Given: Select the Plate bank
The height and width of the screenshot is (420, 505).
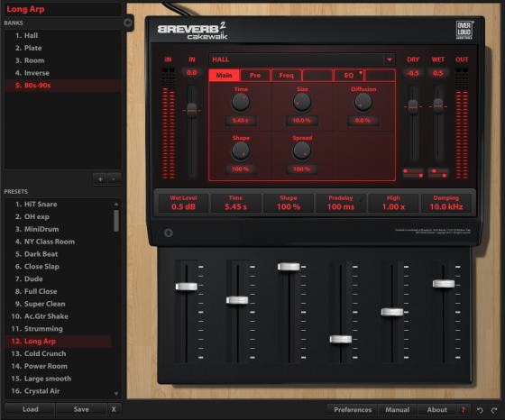Looking at the screenshot, I should point(63,48).
